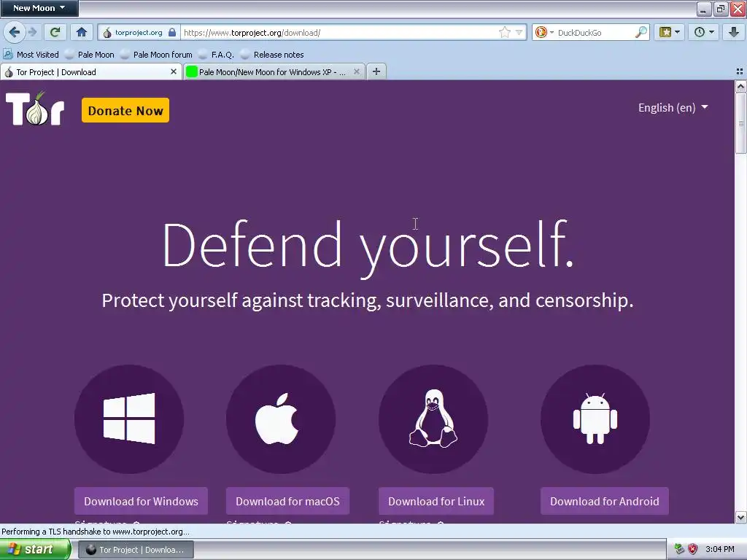The height and width of the screenshot is (560, 747).
Task: Go back with the Back arrow button
Action: click(15, 32)
